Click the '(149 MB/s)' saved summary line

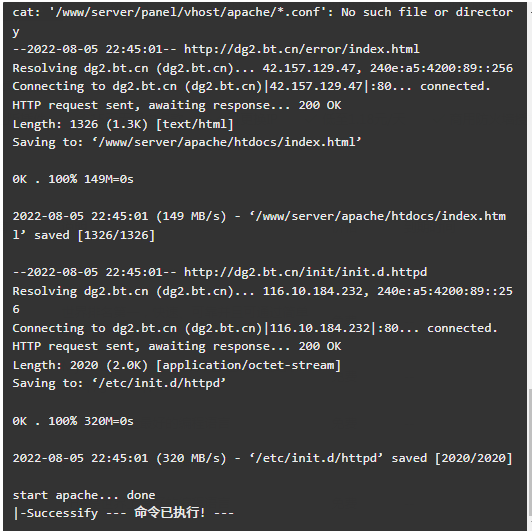click(x=259, y=226)
